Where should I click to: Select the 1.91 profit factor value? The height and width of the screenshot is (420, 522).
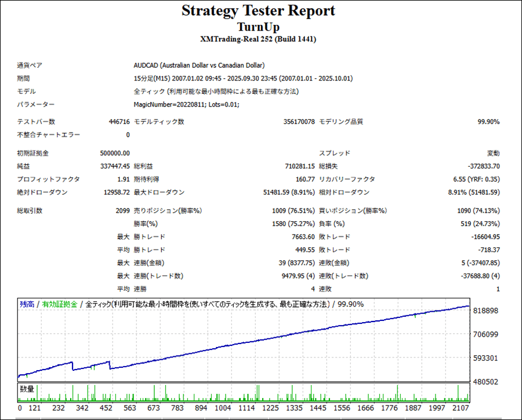point(123,180)
